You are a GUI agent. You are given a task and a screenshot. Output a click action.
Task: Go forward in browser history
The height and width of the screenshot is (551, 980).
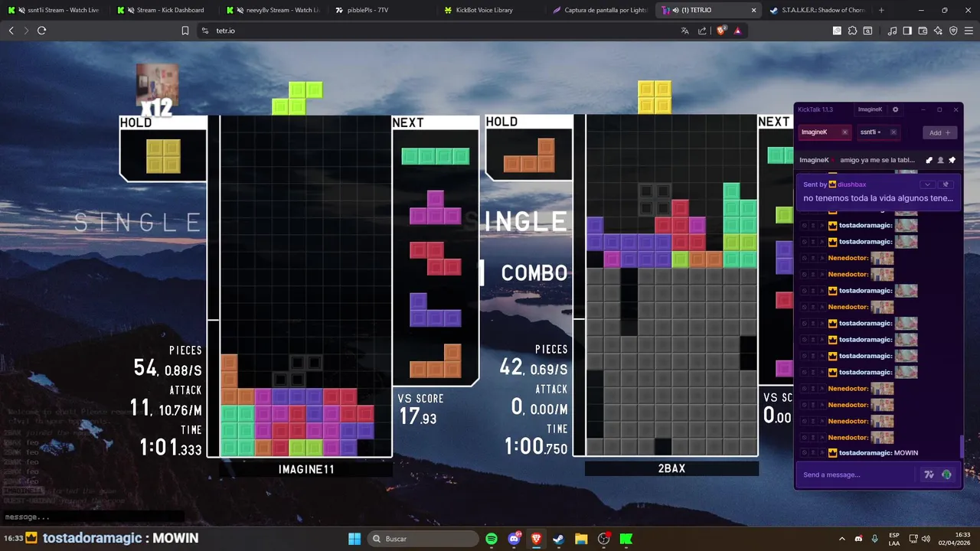[26, 31]
